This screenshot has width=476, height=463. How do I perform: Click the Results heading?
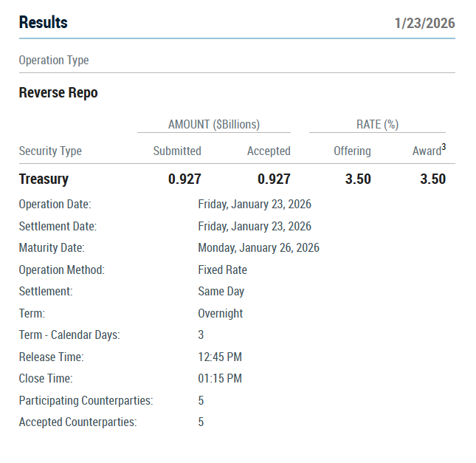coord(43,22)
